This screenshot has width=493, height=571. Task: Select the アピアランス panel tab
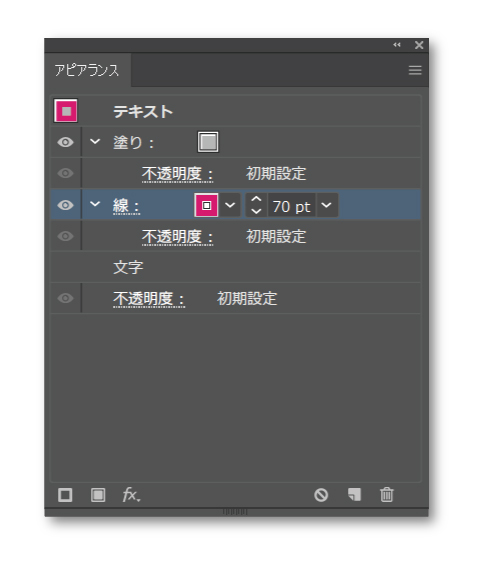tap(87, 70)
